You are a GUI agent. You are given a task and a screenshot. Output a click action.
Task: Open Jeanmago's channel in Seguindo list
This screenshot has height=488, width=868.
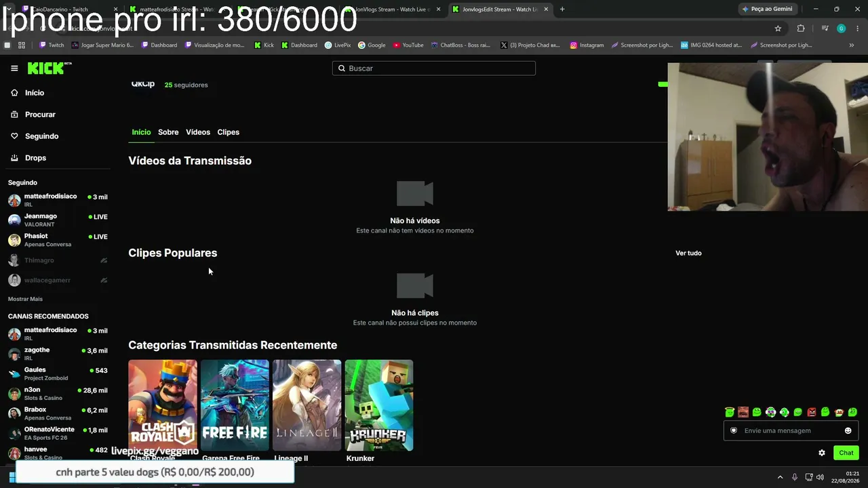(58, 220)
